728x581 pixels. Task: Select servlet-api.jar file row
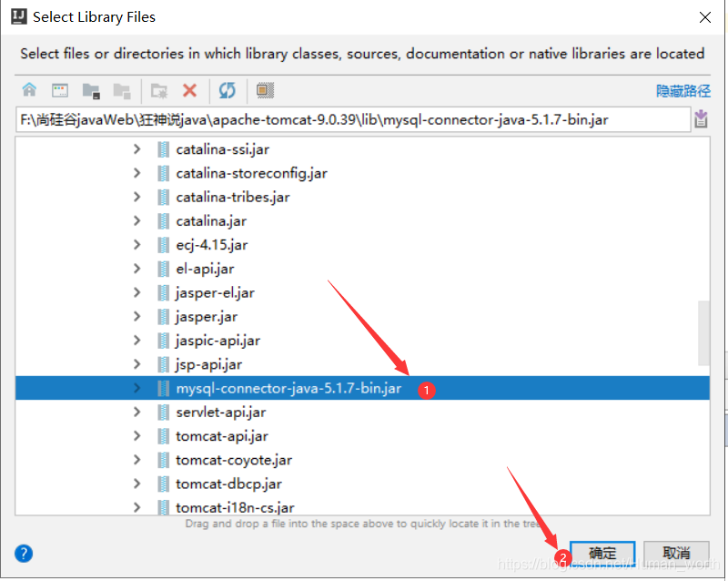[362, 412]
